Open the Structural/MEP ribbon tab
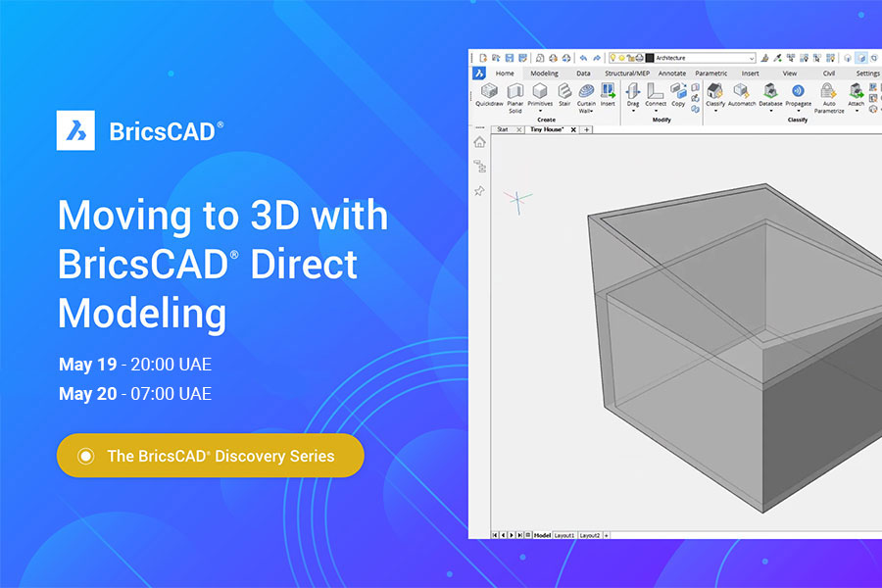The height and width of the screenshot is (588, 882). pos(626,73)
